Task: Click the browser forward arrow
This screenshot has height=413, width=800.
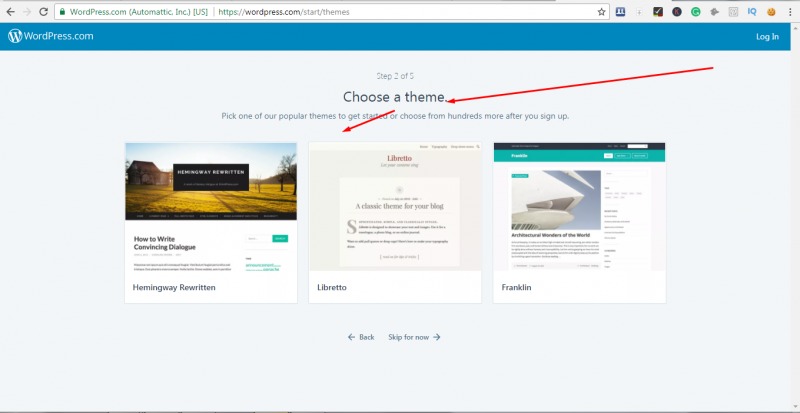Action: coord(27,12)
